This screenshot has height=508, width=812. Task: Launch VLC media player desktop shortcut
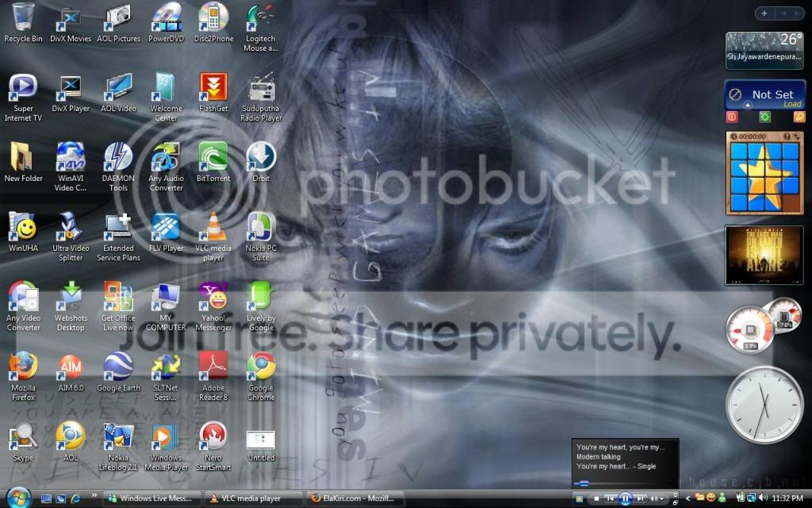(213, 237)
